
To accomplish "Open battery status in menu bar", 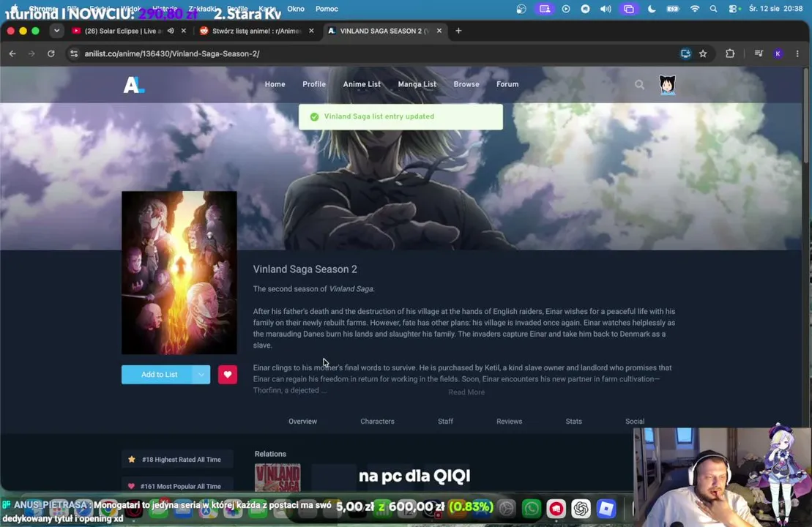I will [x=672, y=9].
